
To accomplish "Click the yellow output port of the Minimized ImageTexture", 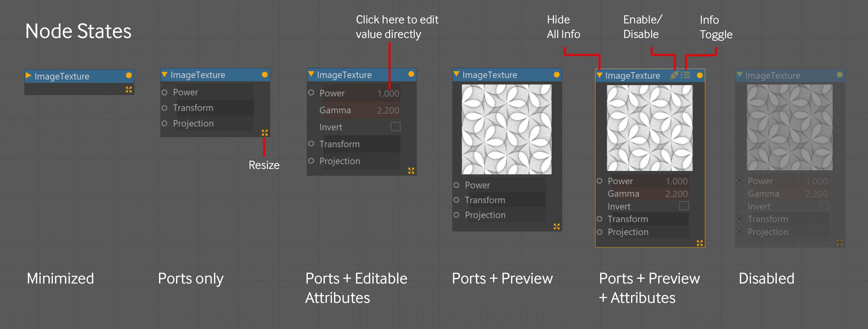I will coord(129,76).
